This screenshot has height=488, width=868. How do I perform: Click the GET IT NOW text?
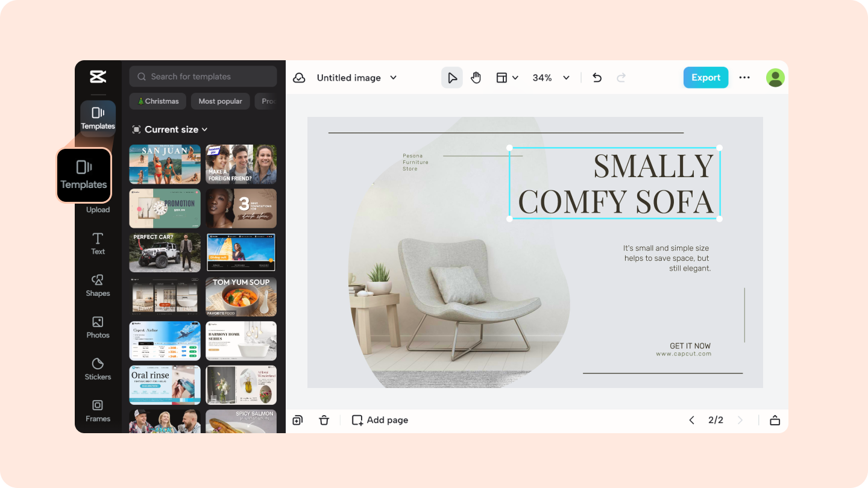click(690, 346)
